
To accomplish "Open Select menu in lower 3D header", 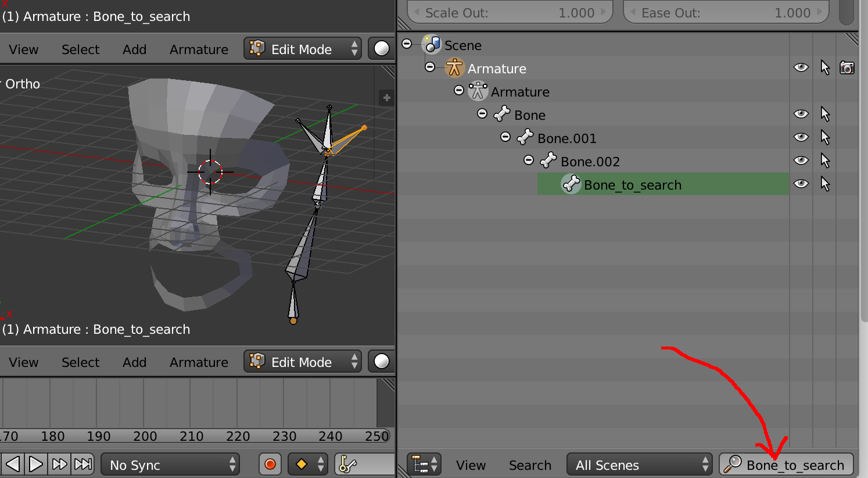I will pyautogui.click(x=81, y=362).
